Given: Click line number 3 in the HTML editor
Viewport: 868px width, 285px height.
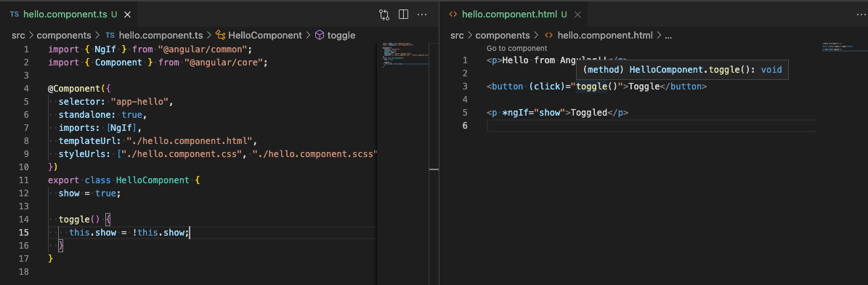Looking at the screenshot, I should point(465,86).
